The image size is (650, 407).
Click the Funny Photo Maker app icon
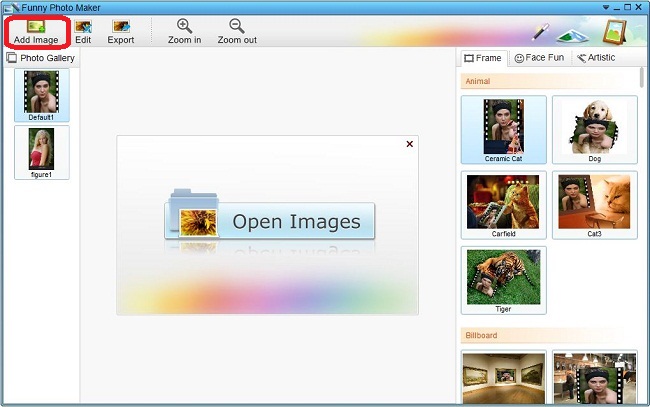pyautogui.click(x=12, y=7)
